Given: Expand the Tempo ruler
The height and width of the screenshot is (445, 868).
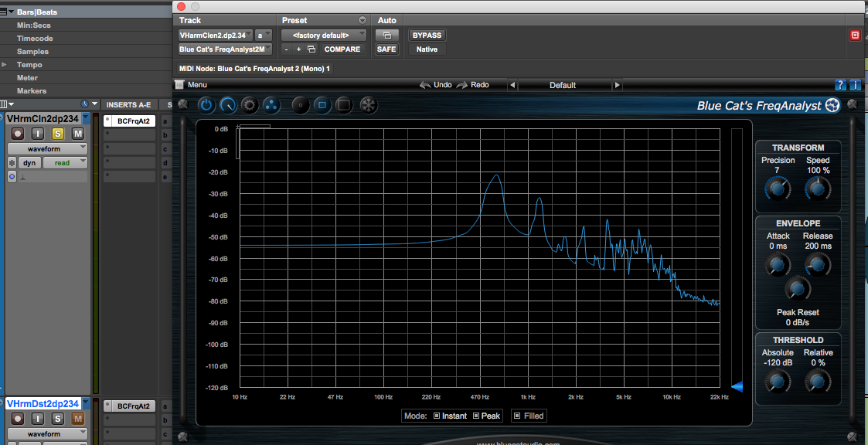Looking at the screenshot, I should [x=5, y=65].
